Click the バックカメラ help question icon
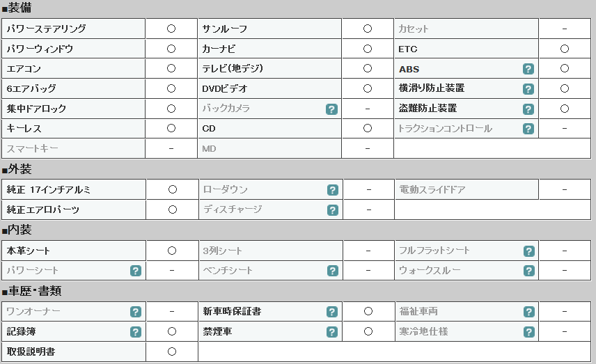 (331, 109)
